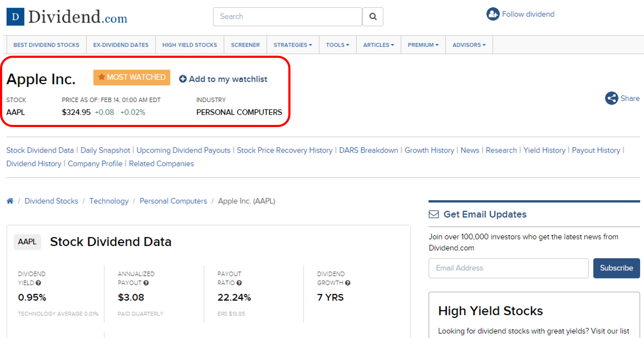
Task: Click the 0.95% dividend yield value
Action: pos(32,297)
